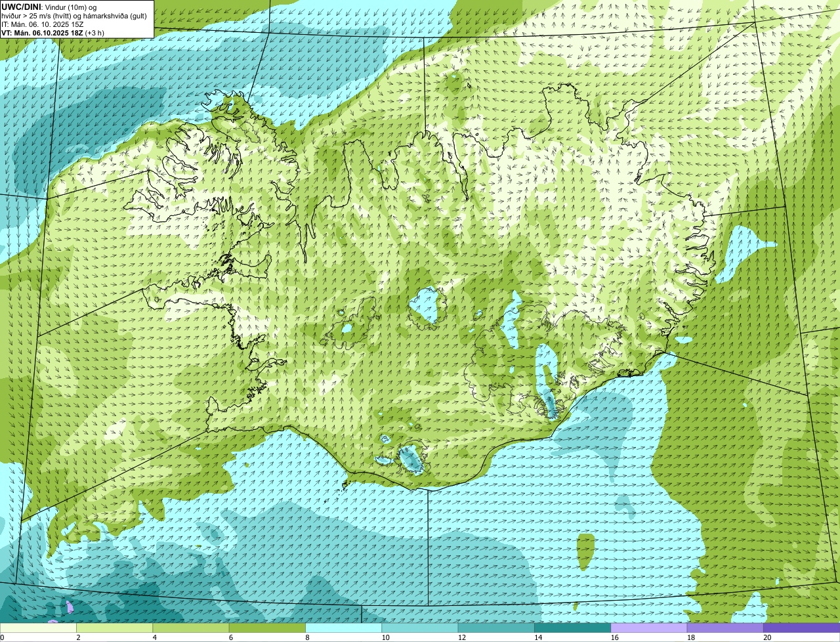Click the 2–4 light green legend swatch
840x642 pixels.
click(115, 628)
